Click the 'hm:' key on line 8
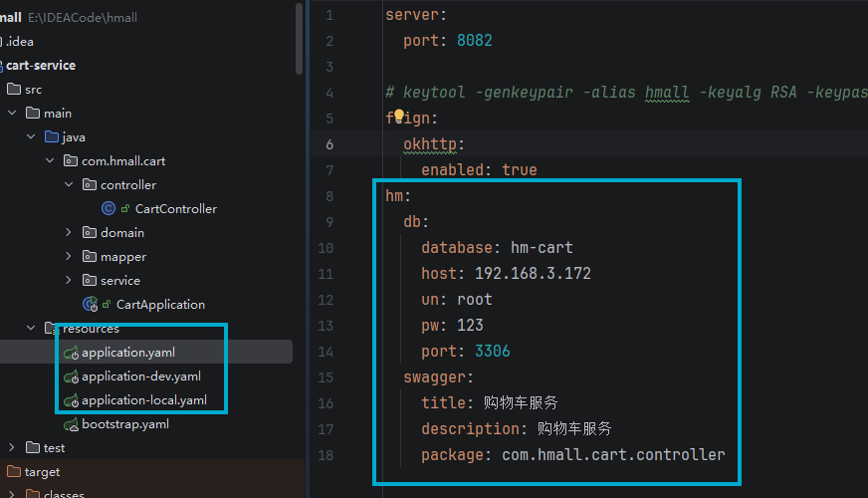Viewport: 868px width, 498px height. [398, 196]
